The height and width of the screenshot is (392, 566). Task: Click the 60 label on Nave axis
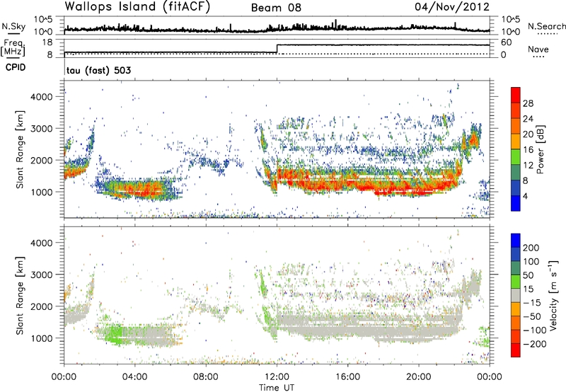coord(507,42)
